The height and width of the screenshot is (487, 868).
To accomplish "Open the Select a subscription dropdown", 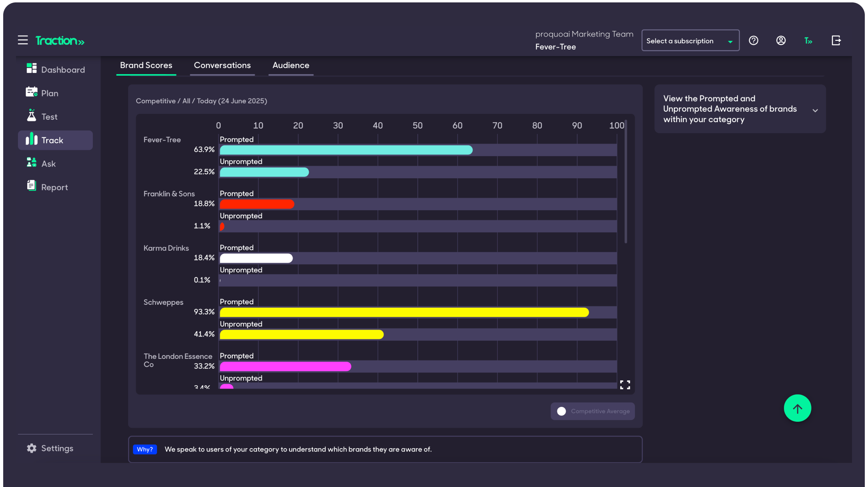I will (x=690, y=40).
